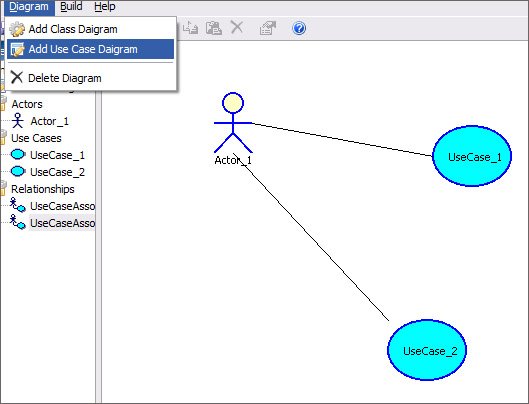Select Actor_1 in the tree

[49, 121]
